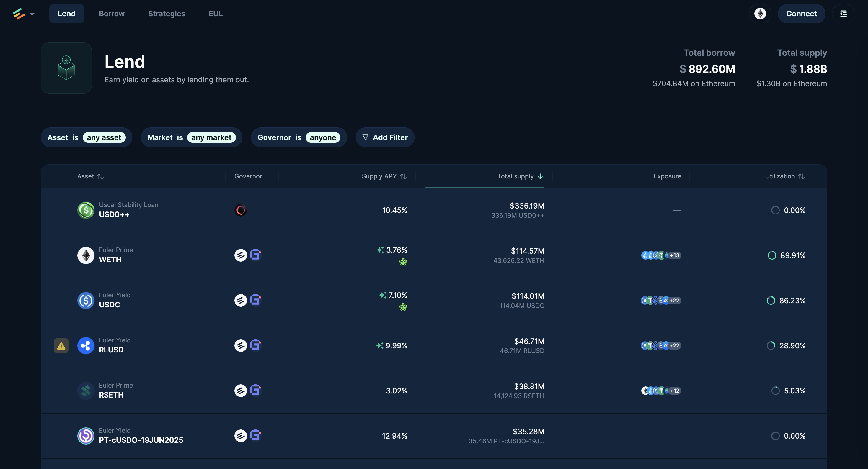
Task: Click the Euler governor icon in WETH row
Action: 241,255
